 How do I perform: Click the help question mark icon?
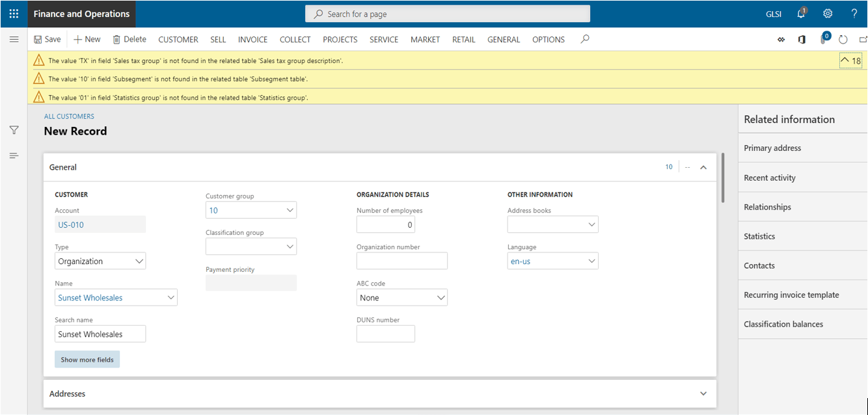tap(854, 14)
